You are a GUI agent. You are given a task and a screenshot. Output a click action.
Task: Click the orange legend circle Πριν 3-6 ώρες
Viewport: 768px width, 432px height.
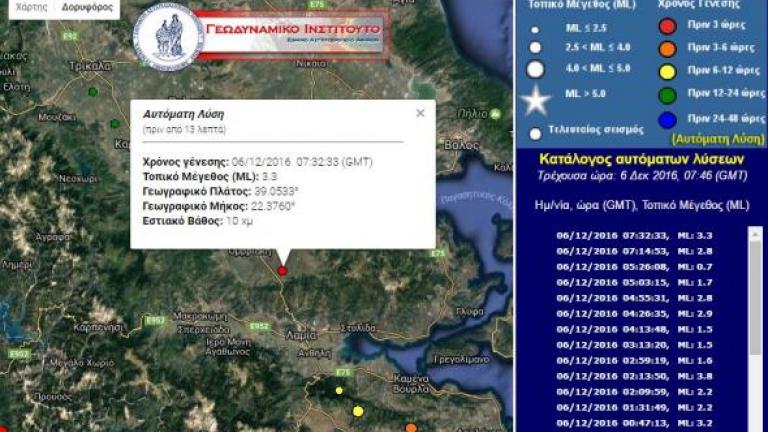[667, 49]
